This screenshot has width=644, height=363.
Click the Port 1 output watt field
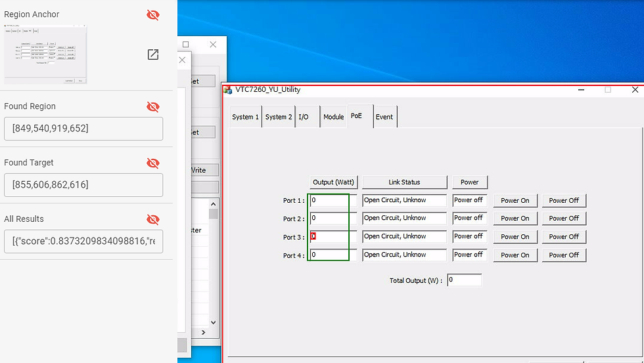coord(334,200)
